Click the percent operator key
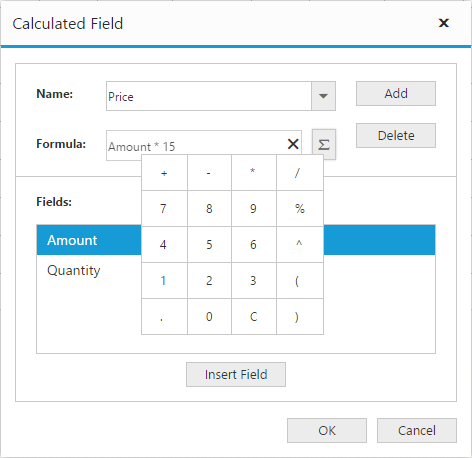The height and width of the screenshot is (458, 472). (x=300, y=209)
